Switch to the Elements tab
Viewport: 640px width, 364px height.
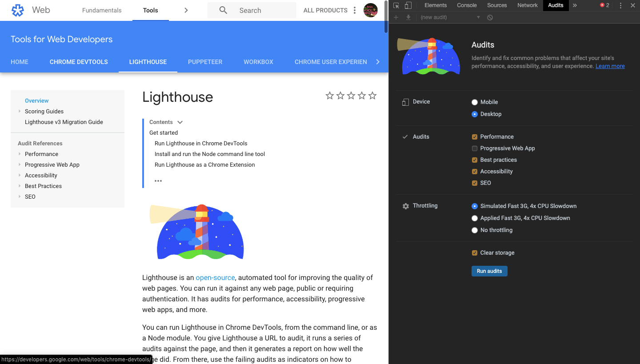[x=436, y=5]
